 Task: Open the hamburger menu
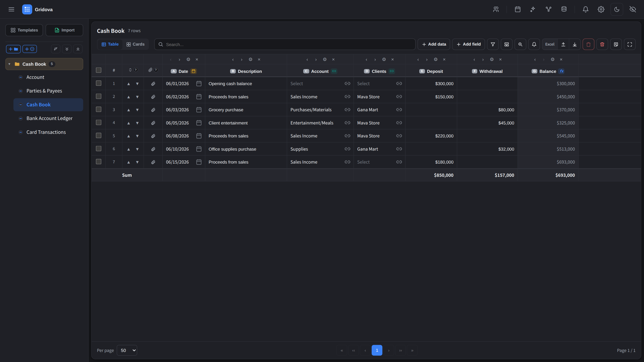click(x=11, y=9)
